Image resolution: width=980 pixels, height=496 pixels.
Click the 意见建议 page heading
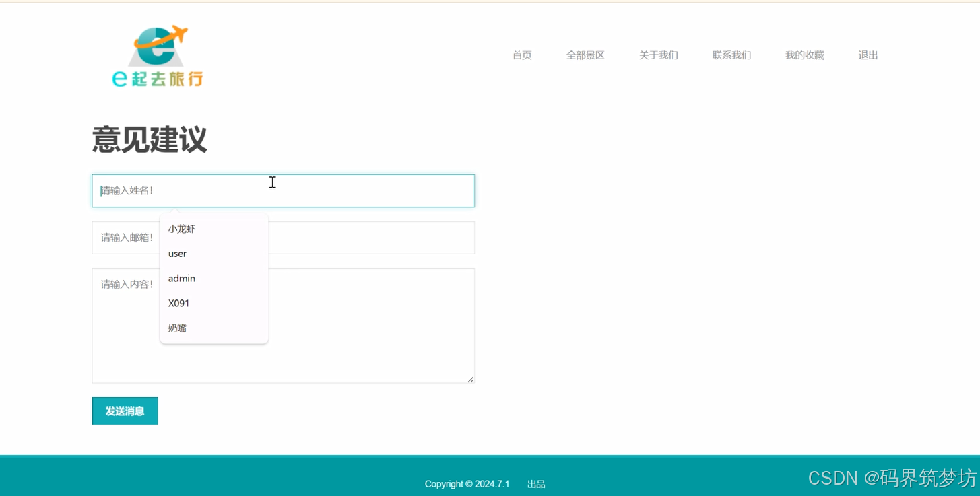pyautogui.click(x=150, y=139)
